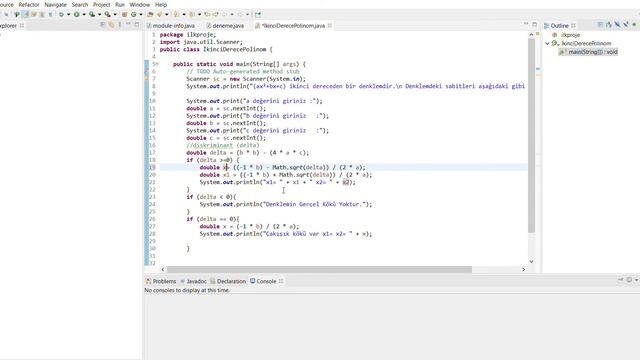Toggle Hide Fields in Outline
640x360 pixels.
[617, 25]
